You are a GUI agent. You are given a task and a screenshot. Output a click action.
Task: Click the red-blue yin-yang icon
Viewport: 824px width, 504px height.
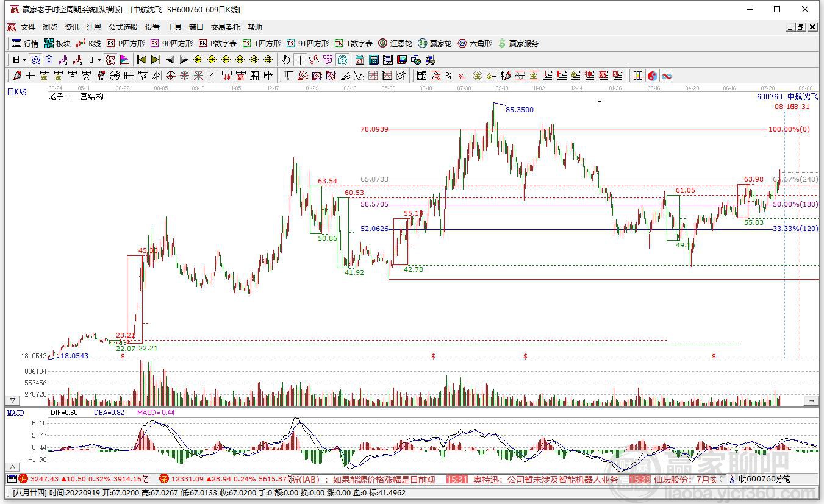coord(653,76)
